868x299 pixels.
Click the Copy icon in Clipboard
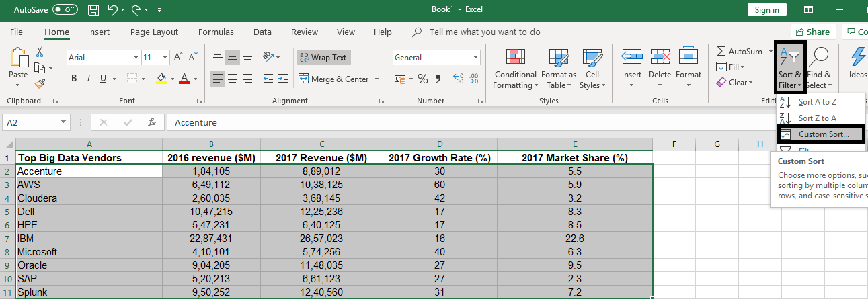pyautogui.click(x=39, y=68)
